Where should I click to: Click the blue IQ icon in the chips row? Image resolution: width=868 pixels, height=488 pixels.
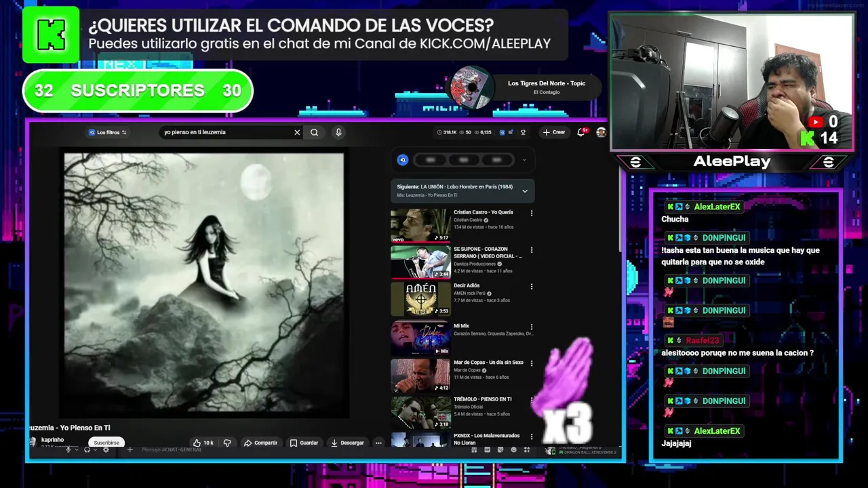coord(403,160)
